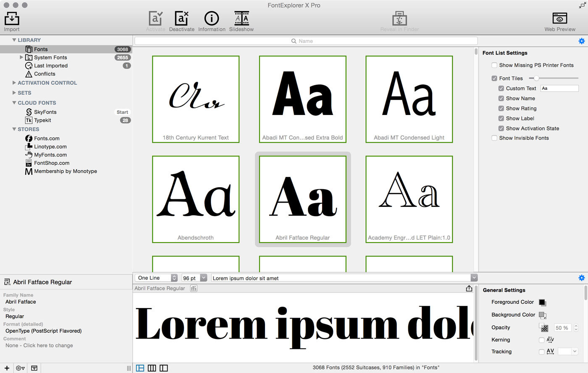Toggle Show Activation State checkbox

(x=501, y=129)
